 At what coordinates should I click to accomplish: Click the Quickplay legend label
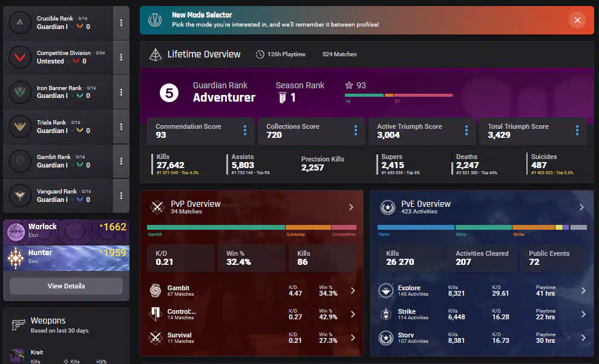[x=296, y=235]
